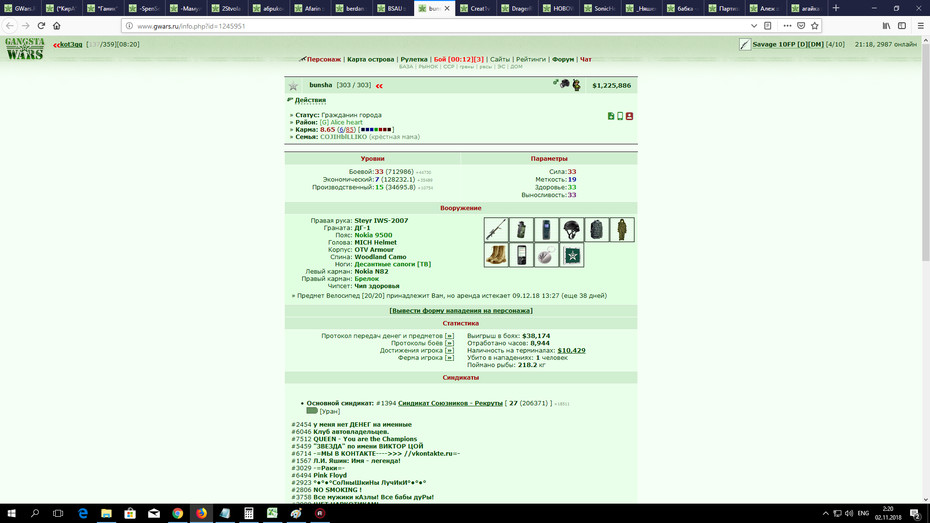Click the green Уран syndicate badge
This screenshot has height=523, width=930.
[312, 410]
